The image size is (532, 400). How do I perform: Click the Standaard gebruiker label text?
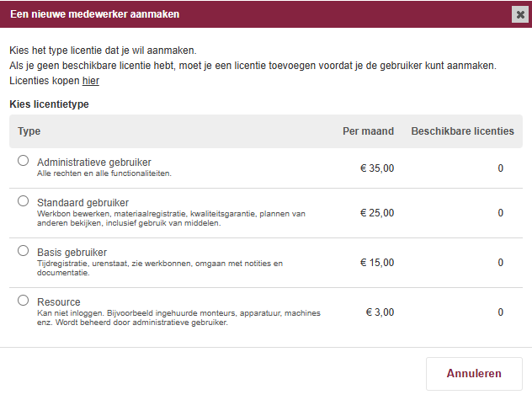click(x=82, y=203)
